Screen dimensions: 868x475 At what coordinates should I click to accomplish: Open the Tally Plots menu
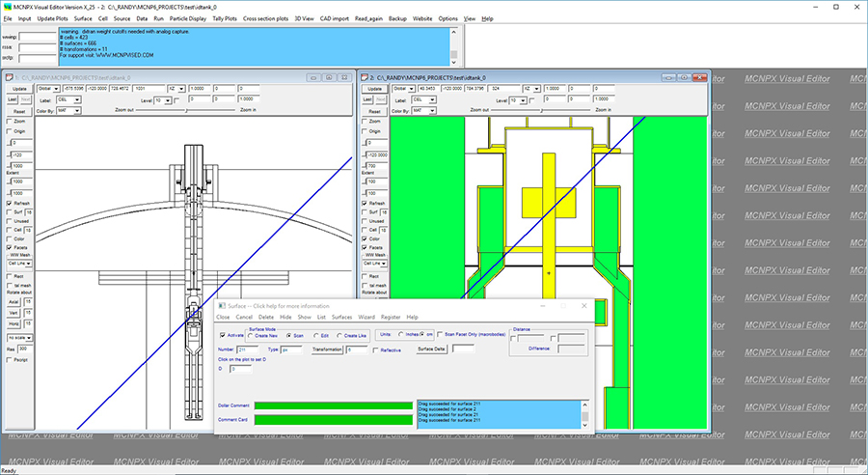(225, 18)
